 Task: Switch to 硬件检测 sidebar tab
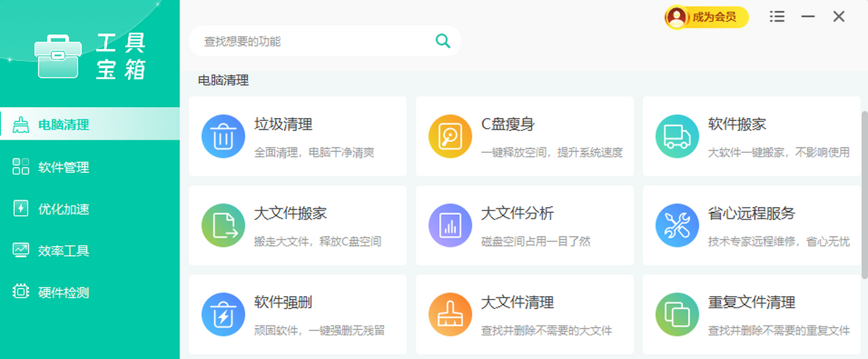(x=90, y=292)
